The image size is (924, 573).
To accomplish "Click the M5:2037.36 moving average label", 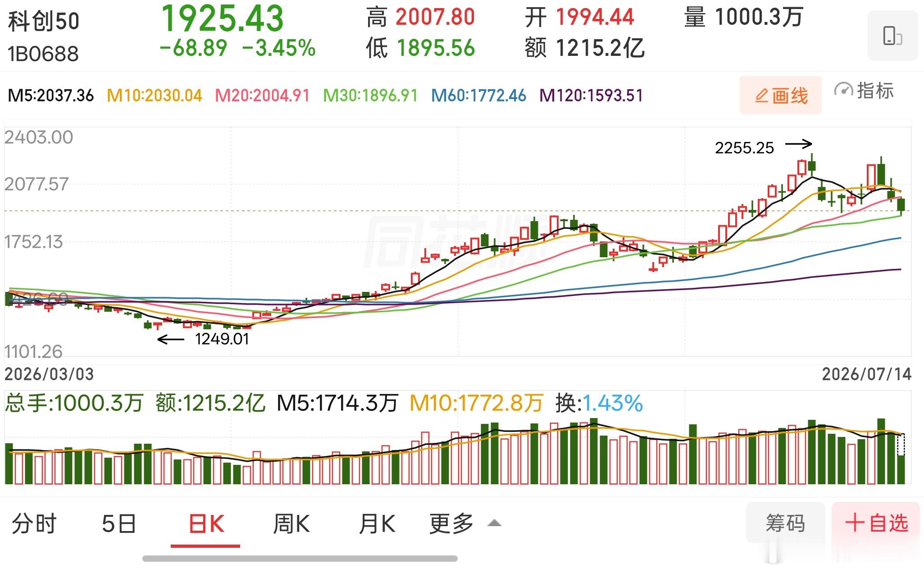I will click(51, 95).
